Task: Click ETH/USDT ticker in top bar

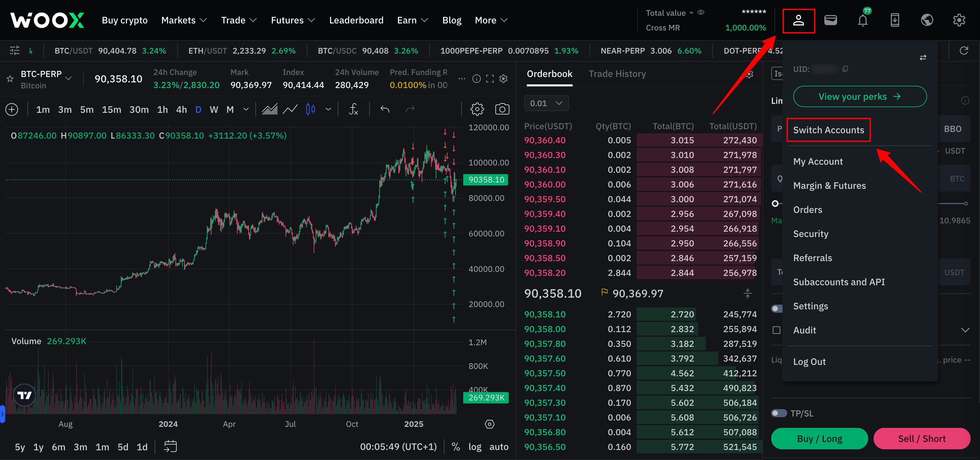Action: [x=242, y=51]
